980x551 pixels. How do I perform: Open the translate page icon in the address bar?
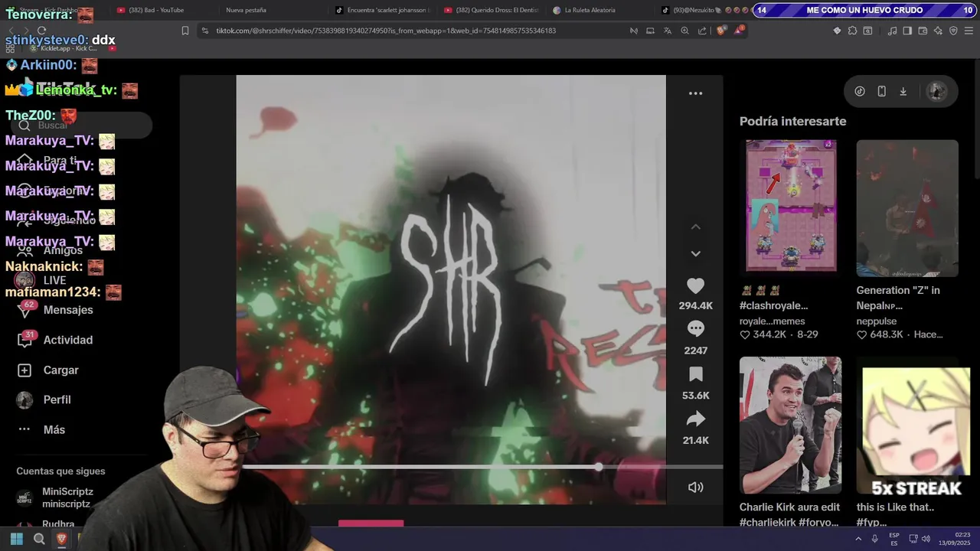(x=667, y=31)
